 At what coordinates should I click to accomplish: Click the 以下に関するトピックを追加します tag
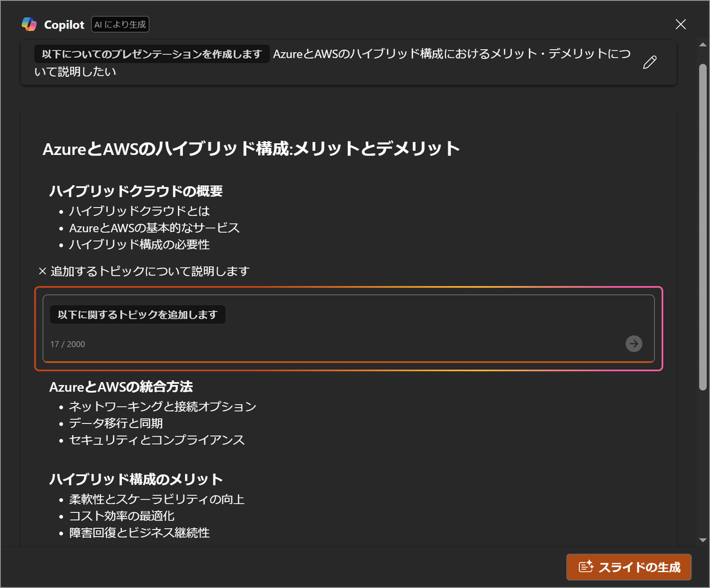[138, 315]
